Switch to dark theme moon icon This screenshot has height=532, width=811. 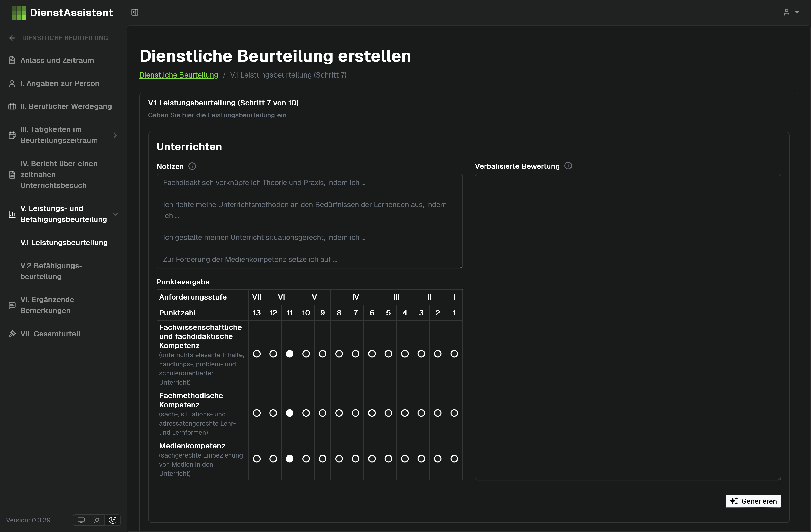click(113, 520)
